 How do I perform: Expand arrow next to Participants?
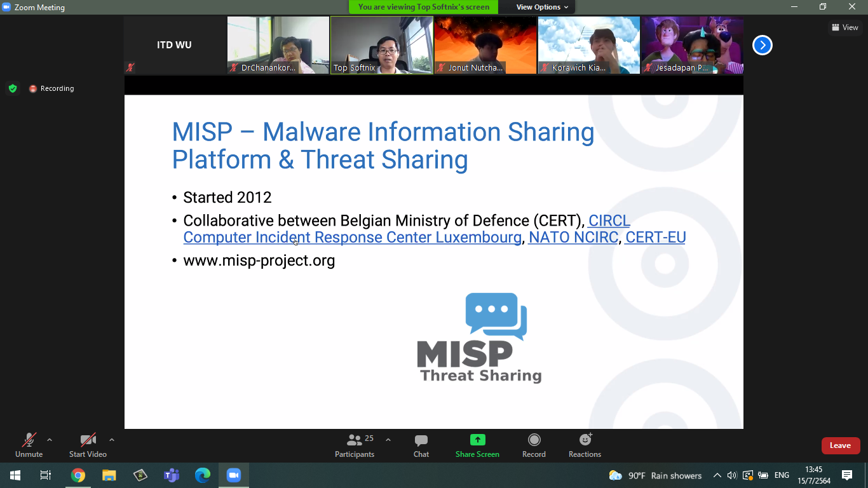pyautogui.click(x=388, y=440)
